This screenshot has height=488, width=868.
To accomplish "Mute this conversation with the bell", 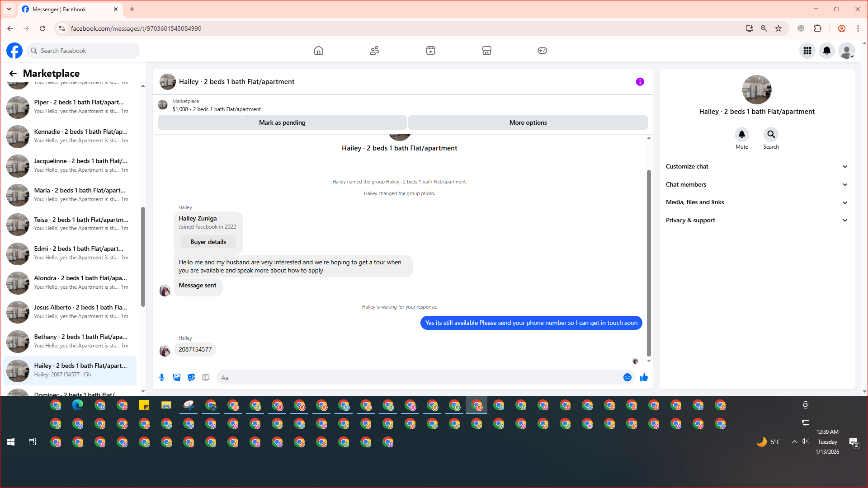I will (x=741, y=135).
